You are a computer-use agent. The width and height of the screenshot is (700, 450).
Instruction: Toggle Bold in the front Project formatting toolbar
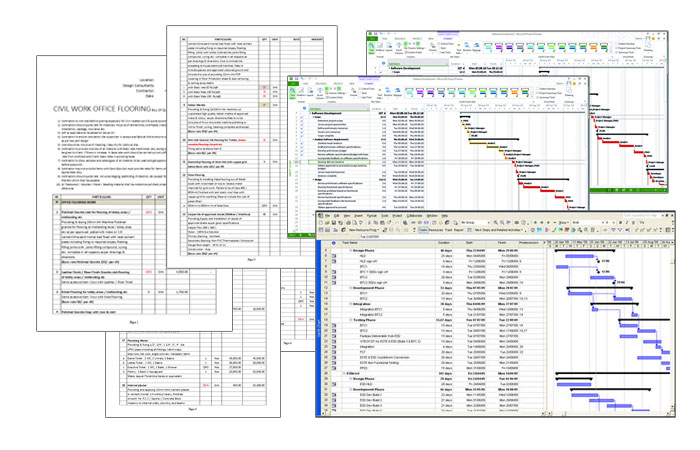pos(621,223)
